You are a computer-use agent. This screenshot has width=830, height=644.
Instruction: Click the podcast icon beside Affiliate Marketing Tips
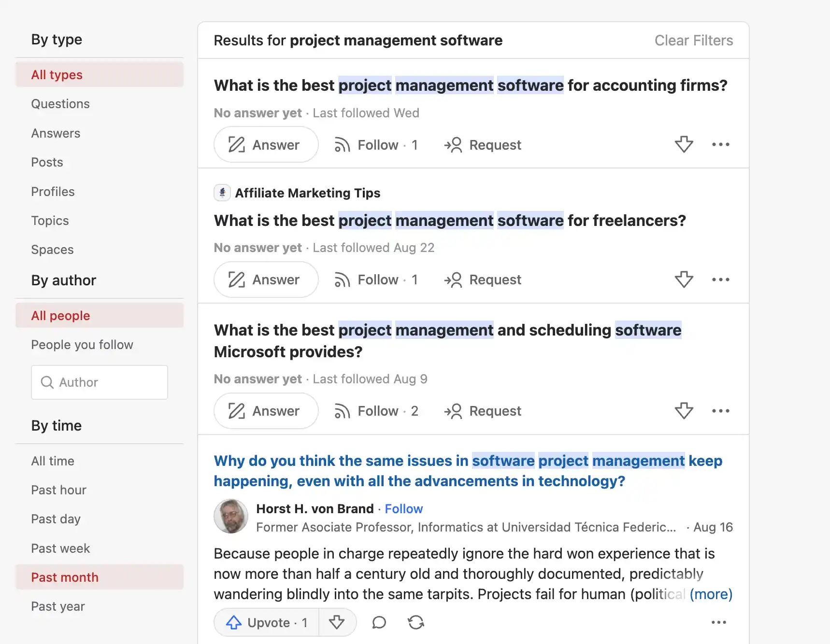pyautogui.click(x=222, y=192)
